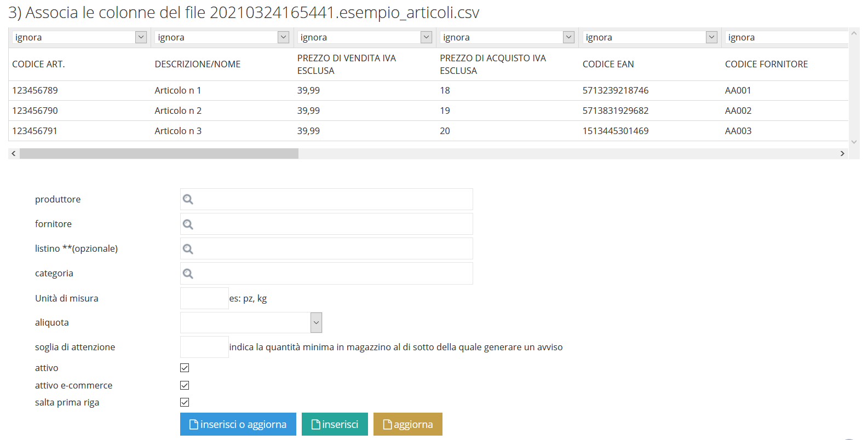Click the right arrow of horizontal scrollbar

pos(842,154)
